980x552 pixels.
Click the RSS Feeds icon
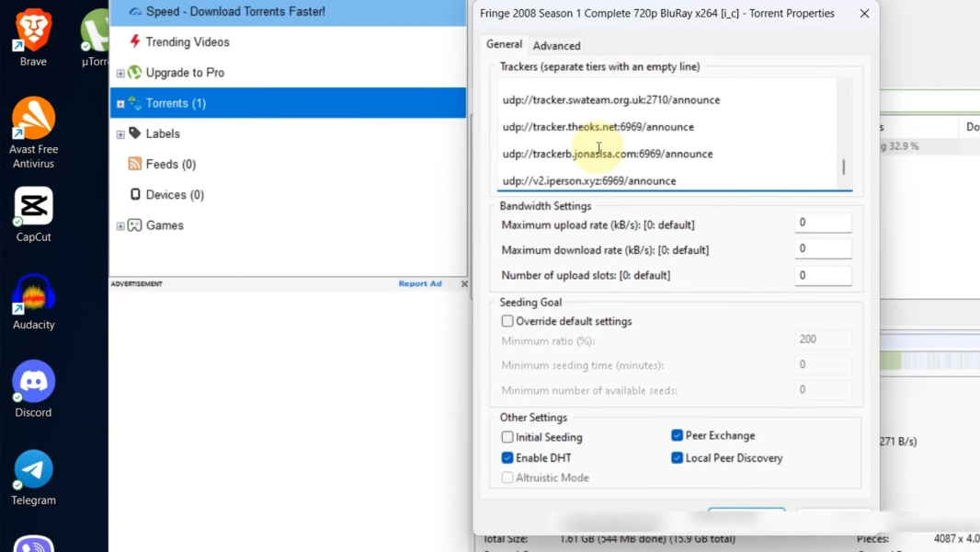click(x=134, y=164)
